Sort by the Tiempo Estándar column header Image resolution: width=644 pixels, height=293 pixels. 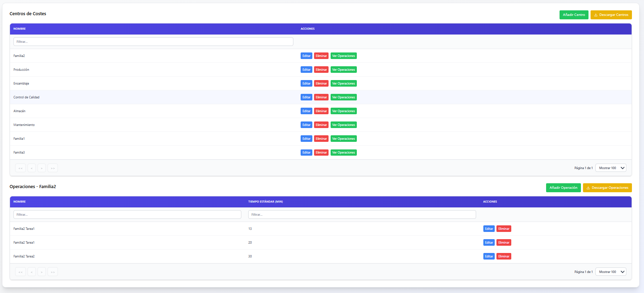(265, 202)
